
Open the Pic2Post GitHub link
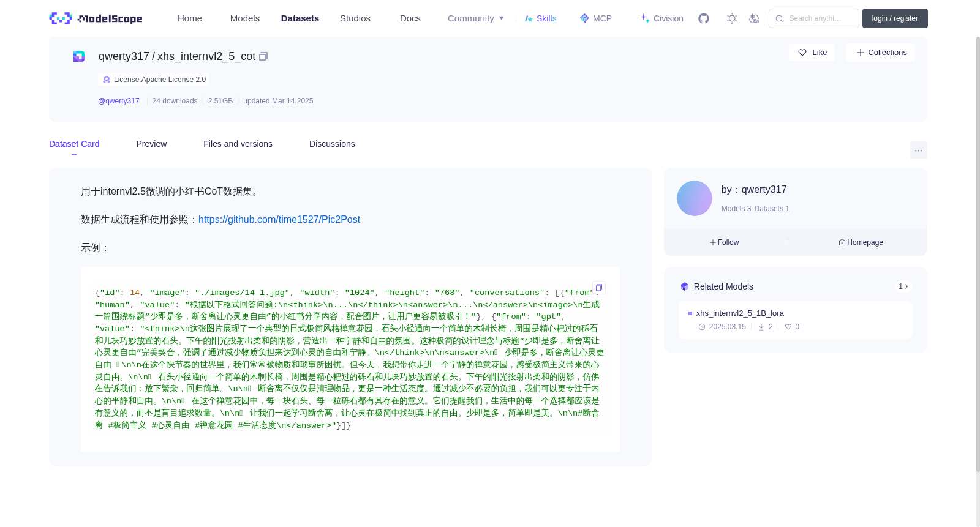[279, 220]
